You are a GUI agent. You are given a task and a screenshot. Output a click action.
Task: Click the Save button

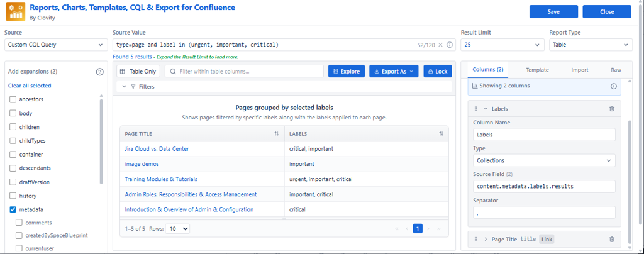[x=553, y=11]
